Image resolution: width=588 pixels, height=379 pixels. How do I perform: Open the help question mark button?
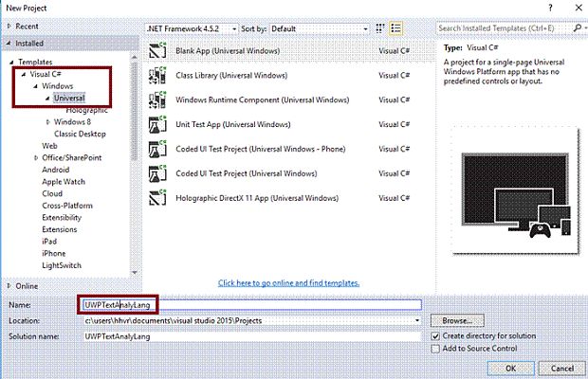(x=550, y=8)
